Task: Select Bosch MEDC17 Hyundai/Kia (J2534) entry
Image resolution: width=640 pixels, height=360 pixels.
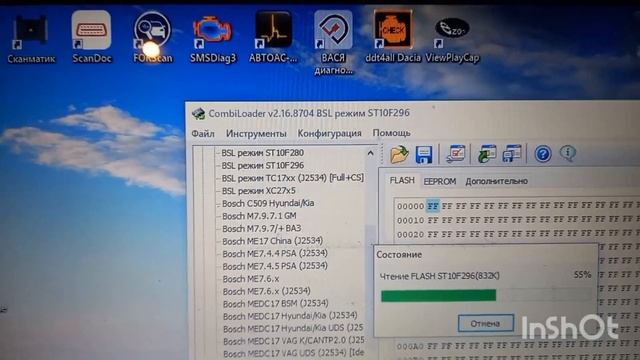Action: point(290,316)
